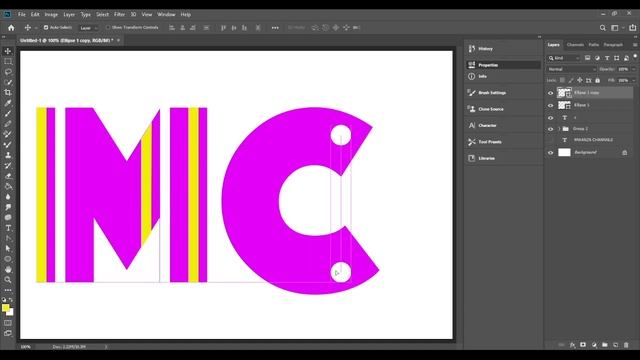Toggle visibility of the Group 2 layer
The image size is (640, 360).
click(x=550, y=129)
